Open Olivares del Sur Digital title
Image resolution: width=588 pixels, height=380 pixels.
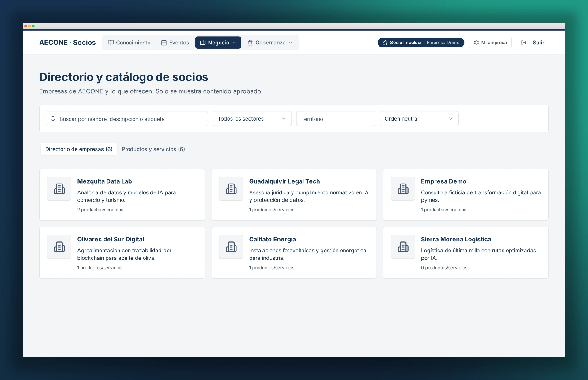tap(111, 239)
